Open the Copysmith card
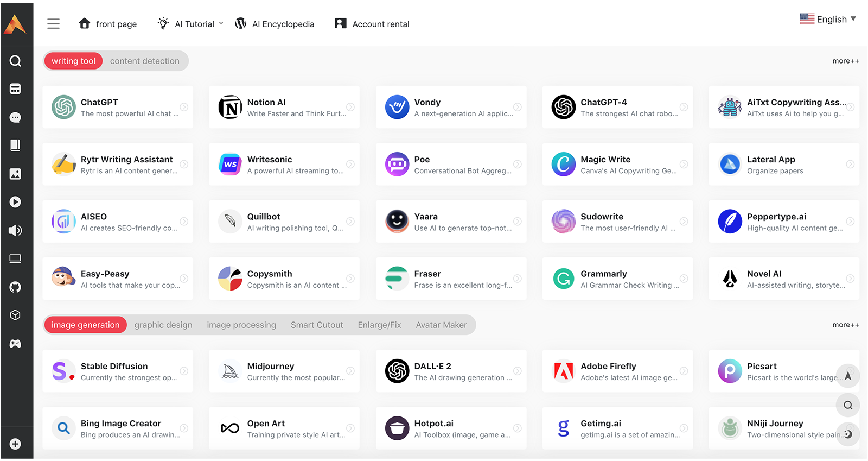 [284, 279]
